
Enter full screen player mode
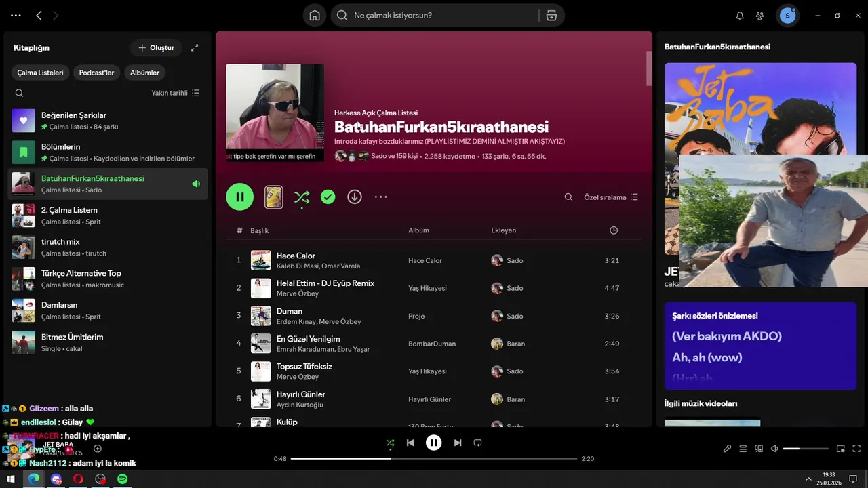pyautogui.click(x=856, y=449)
